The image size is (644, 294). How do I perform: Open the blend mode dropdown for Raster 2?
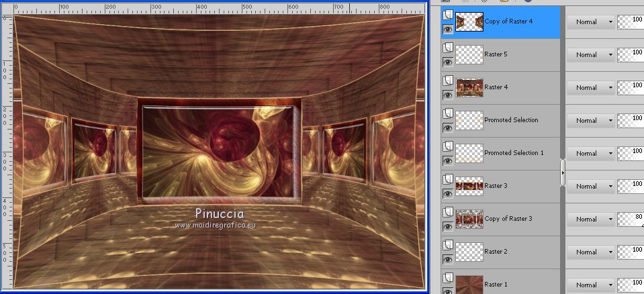(590, 252)
